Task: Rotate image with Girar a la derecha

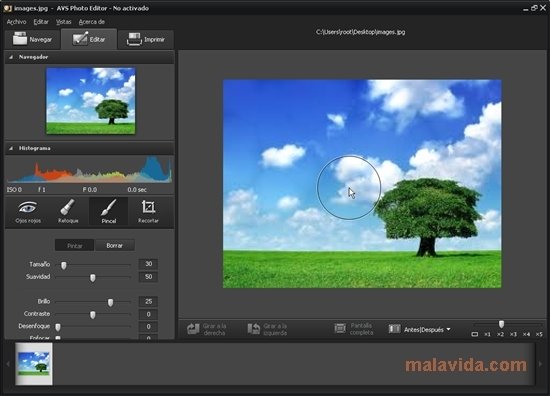Action: tap(207, 329)
